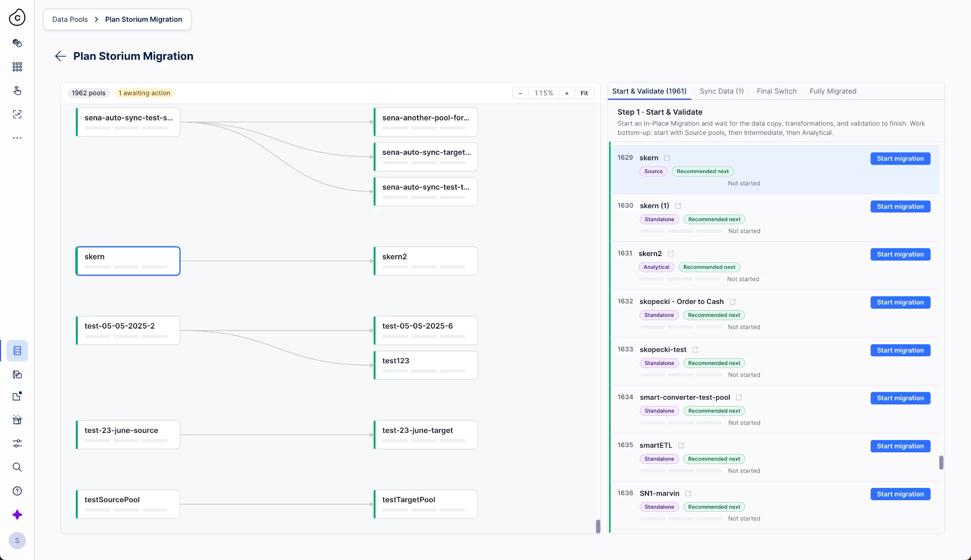Image resolution: width=971 pixels, height=560 pixels.
Task: Select the testTargetPool node
Action: tap(426, 504)
